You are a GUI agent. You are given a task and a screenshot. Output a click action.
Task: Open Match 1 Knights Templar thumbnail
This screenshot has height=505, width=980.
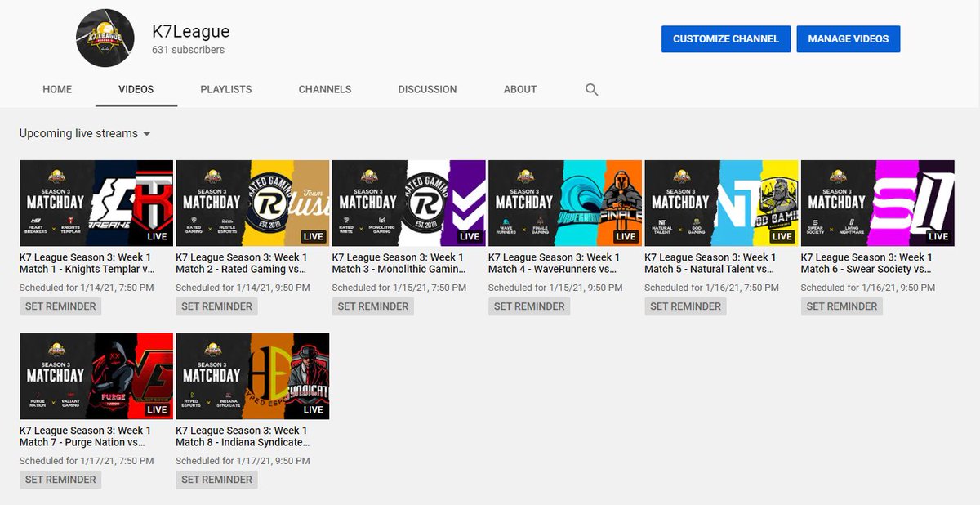[x=96, y=203]
